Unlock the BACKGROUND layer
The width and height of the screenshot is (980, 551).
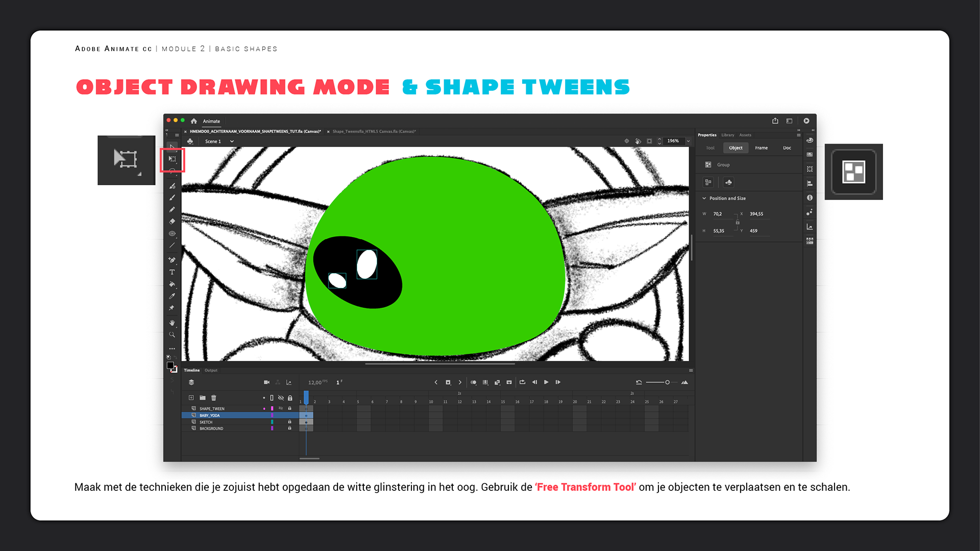[x=289, y=429]
